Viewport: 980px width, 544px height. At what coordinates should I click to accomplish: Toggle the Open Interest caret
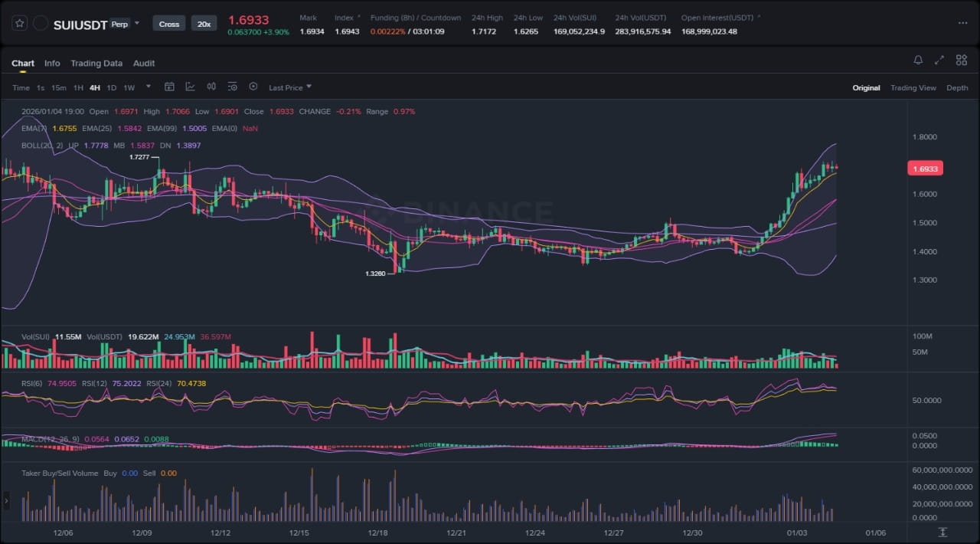(759, 17)
